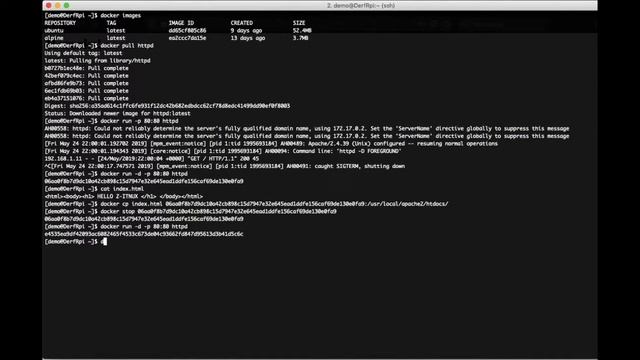Click the '9 days ago' created value
The image size is (640, 360).
[x=247, y=31]
